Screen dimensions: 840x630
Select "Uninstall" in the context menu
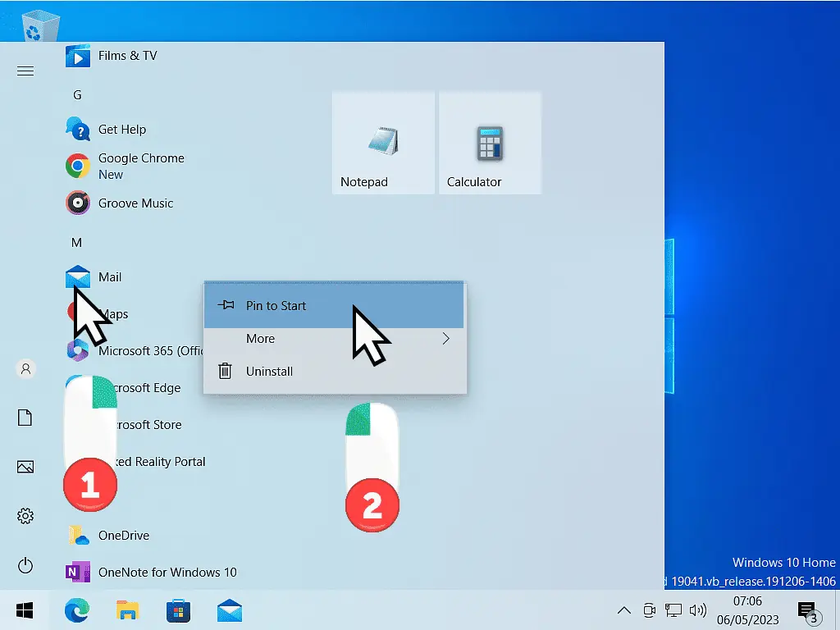pyautogui.click(x=270, y=371)
